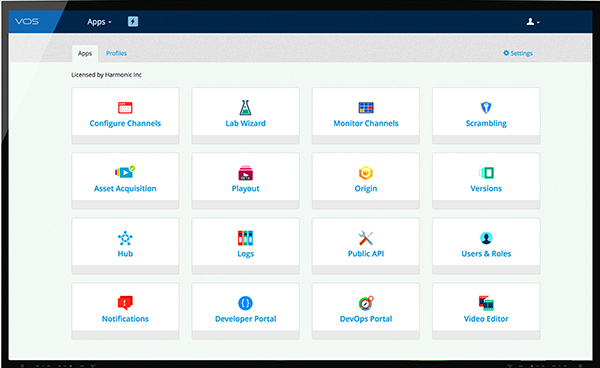600x368 pixels.
Task: Select the Apps tab
Action: coord(85,54)
